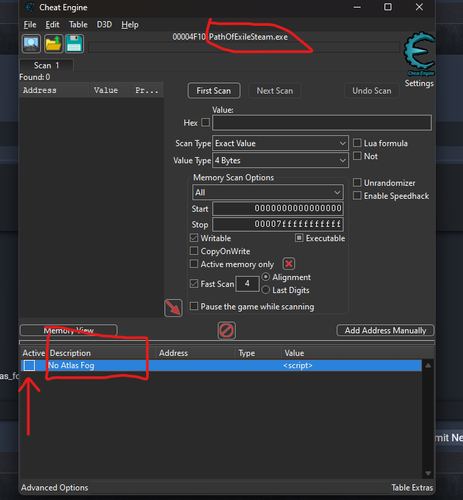Enable Active memory only
463x500 pixels.
tap(194, 264)
